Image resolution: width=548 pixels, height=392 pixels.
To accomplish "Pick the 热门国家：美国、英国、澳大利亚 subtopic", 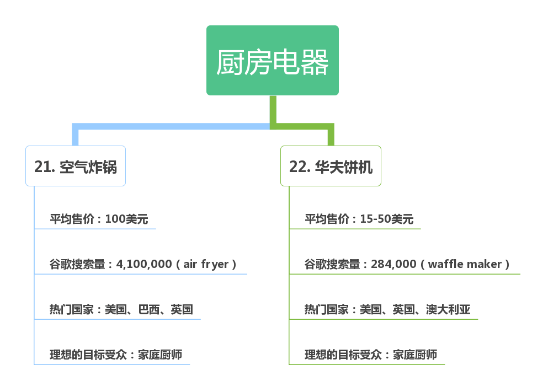I will pyautogui.click(x=387, y=309).
